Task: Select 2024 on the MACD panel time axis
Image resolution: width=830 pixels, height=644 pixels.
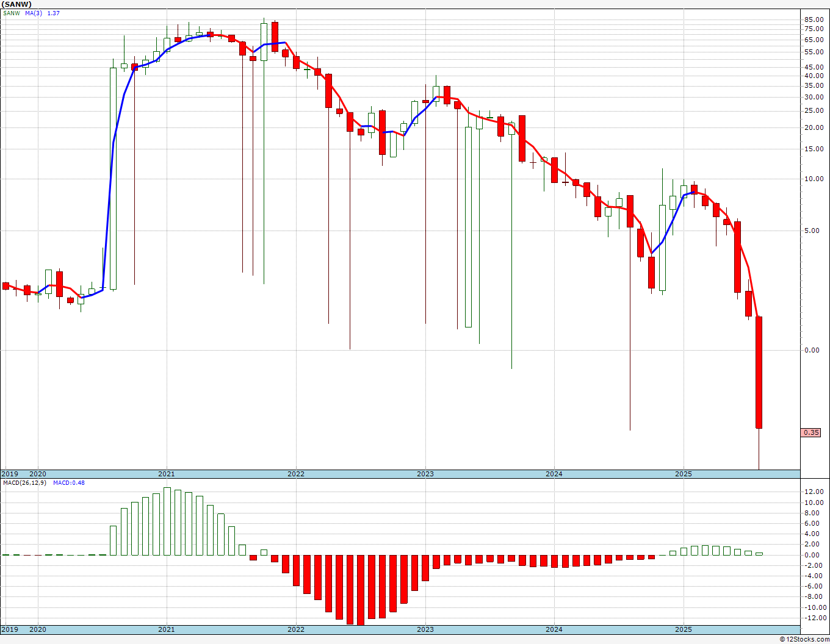Action: [x=554, y=629]
